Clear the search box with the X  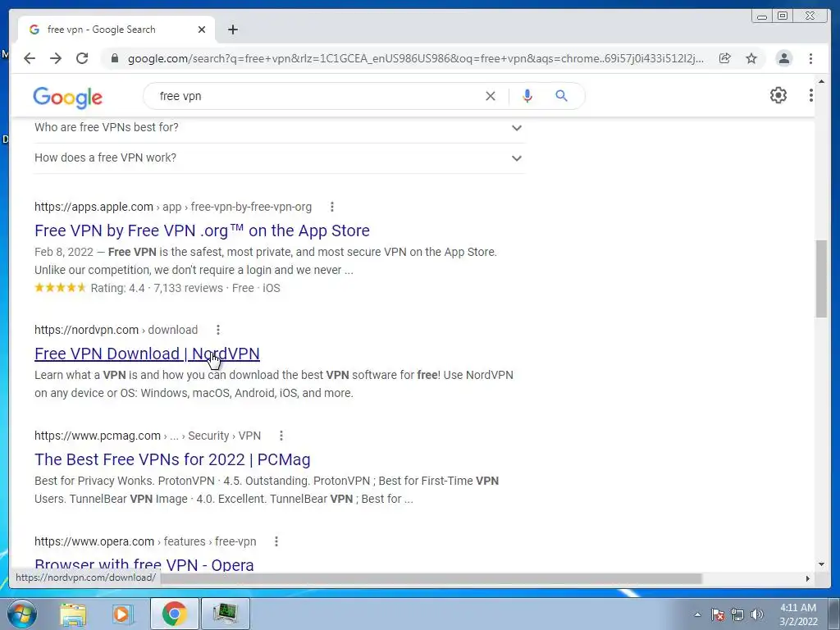tap(491, 96)
